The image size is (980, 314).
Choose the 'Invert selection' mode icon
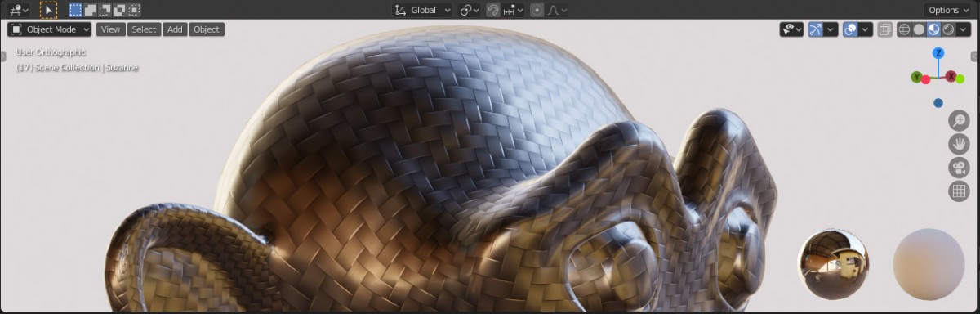click(119, 10)
